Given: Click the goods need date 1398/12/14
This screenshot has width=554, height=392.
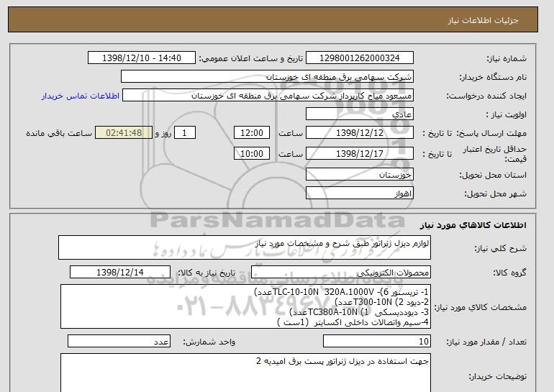Looking at the screenshot, I should (122, 272).
